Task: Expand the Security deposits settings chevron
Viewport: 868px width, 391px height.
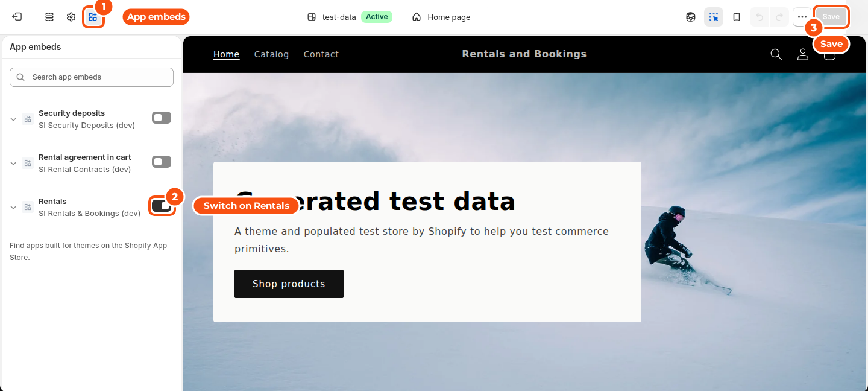Action: coord(13,119)
